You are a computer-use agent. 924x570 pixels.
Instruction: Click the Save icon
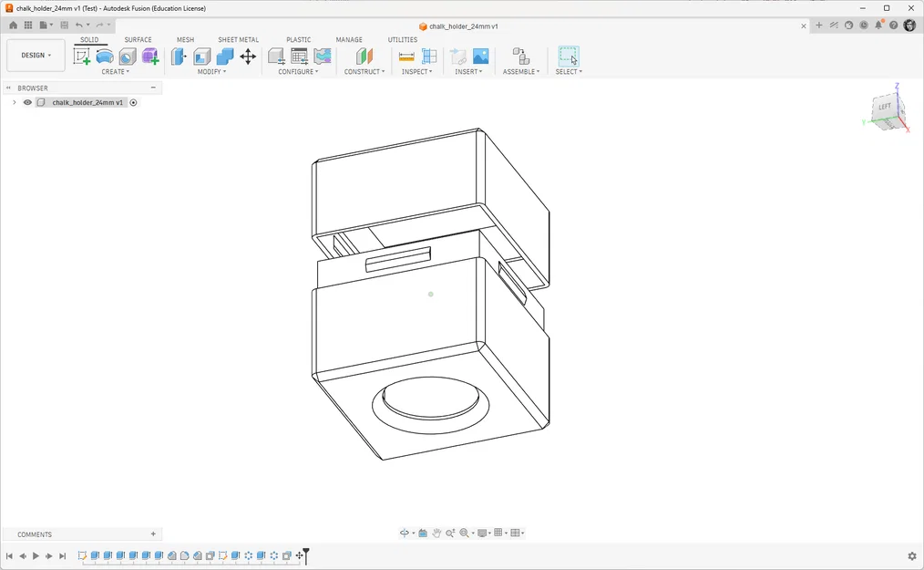(x=64, y=25)
